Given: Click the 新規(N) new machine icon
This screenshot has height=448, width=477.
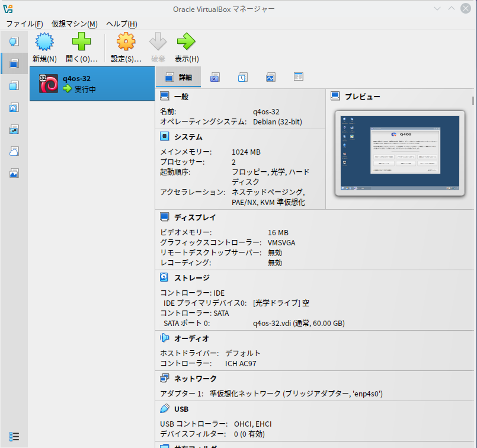Looking at the screenshot, I should tap(44, 43).
